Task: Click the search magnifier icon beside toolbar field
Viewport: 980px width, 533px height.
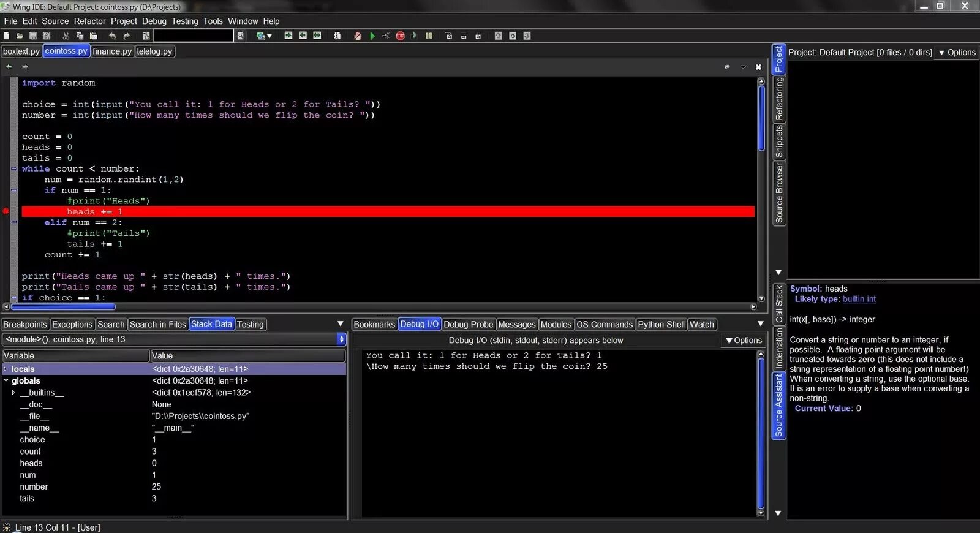Action: 240,36
